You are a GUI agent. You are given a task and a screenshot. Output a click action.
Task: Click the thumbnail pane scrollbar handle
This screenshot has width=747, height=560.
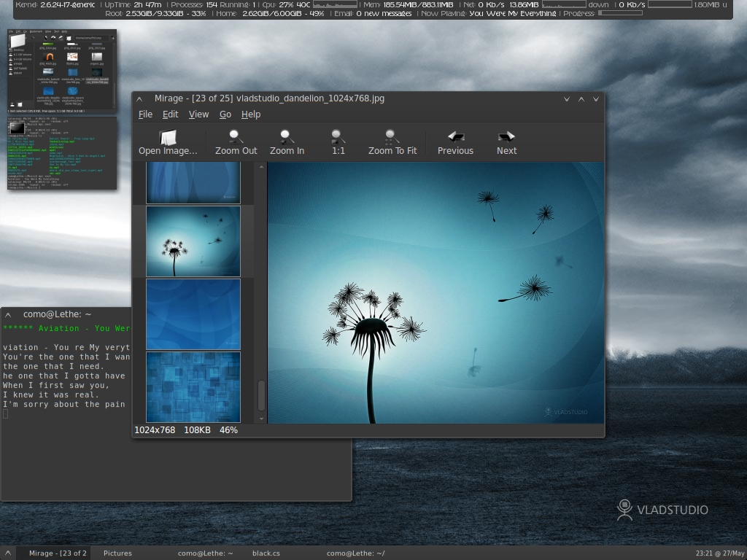[x=261, y=394]
